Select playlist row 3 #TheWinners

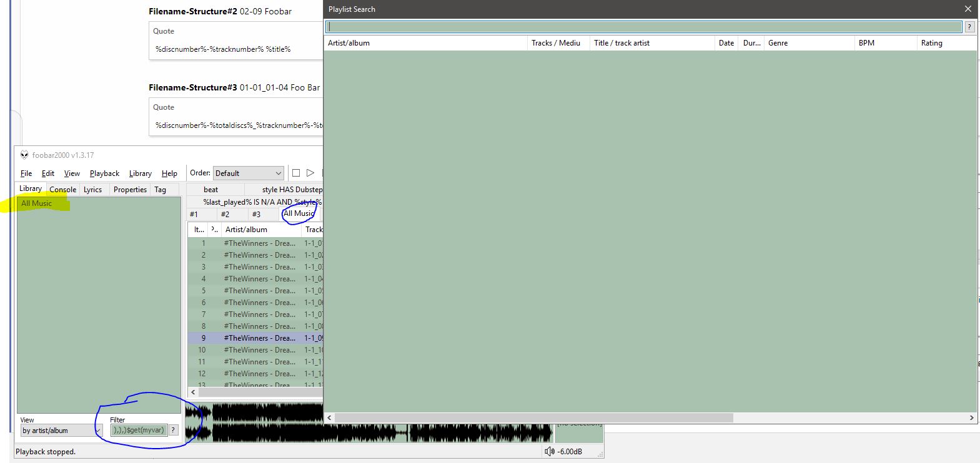point(255,267)
